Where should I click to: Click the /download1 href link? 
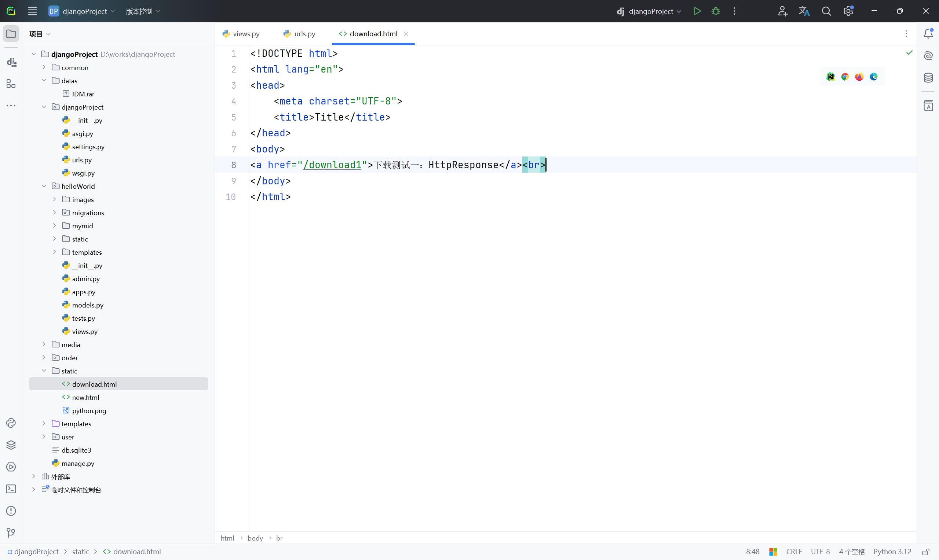point(332,165)
